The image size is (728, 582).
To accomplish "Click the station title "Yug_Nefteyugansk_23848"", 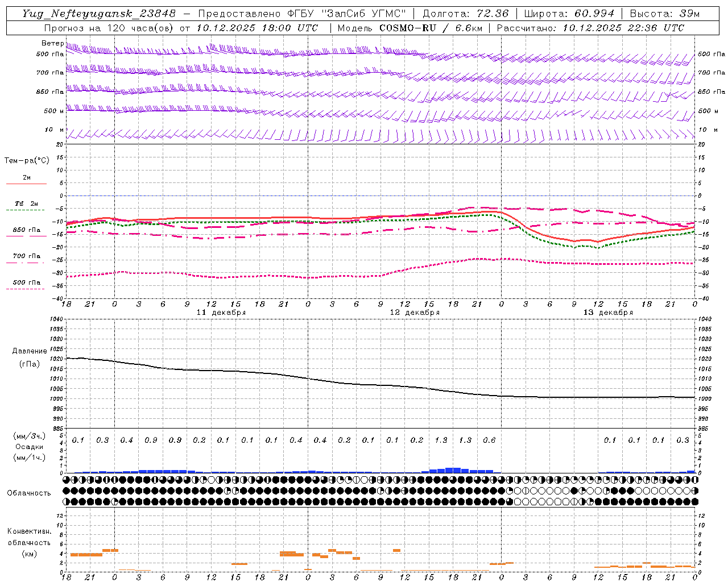I will [x=98, y=14].
